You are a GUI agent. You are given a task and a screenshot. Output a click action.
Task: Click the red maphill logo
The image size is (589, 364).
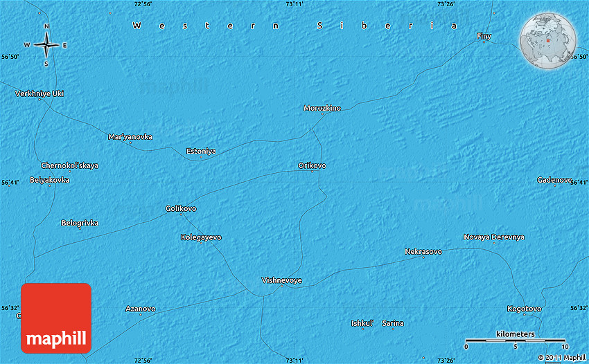(x=56, y=318)
